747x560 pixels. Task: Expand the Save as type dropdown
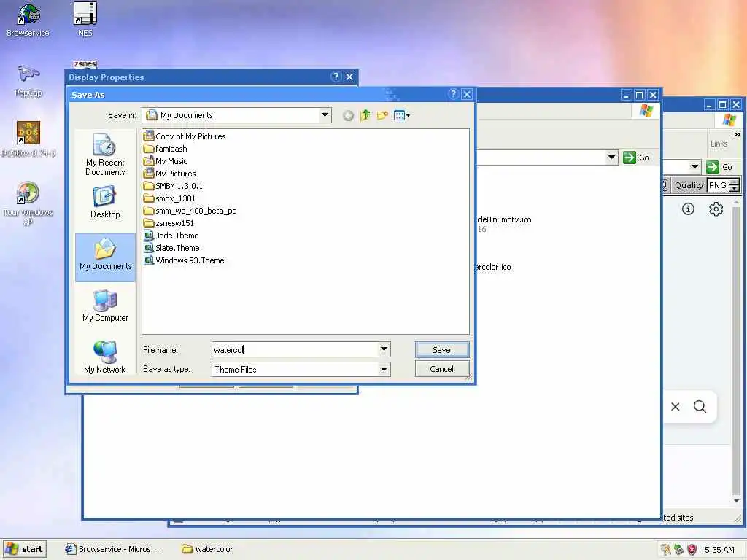pos(384,369)
